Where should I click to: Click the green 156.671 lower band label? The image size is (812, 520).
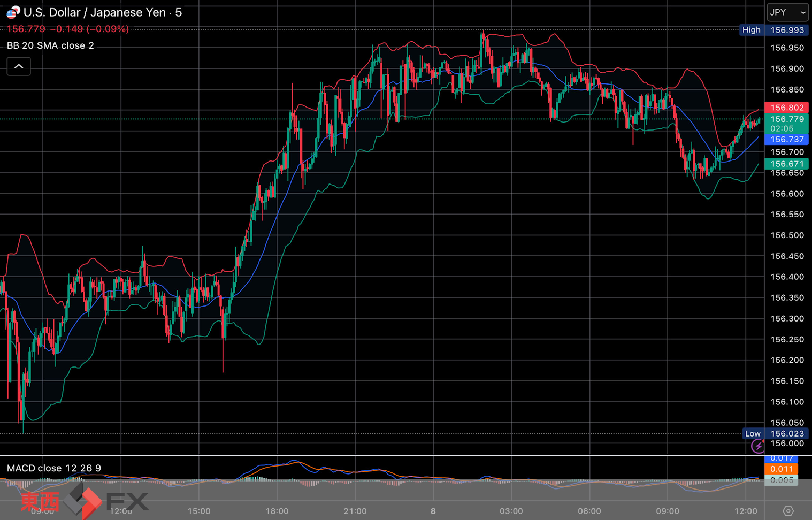tap(787, 164)
